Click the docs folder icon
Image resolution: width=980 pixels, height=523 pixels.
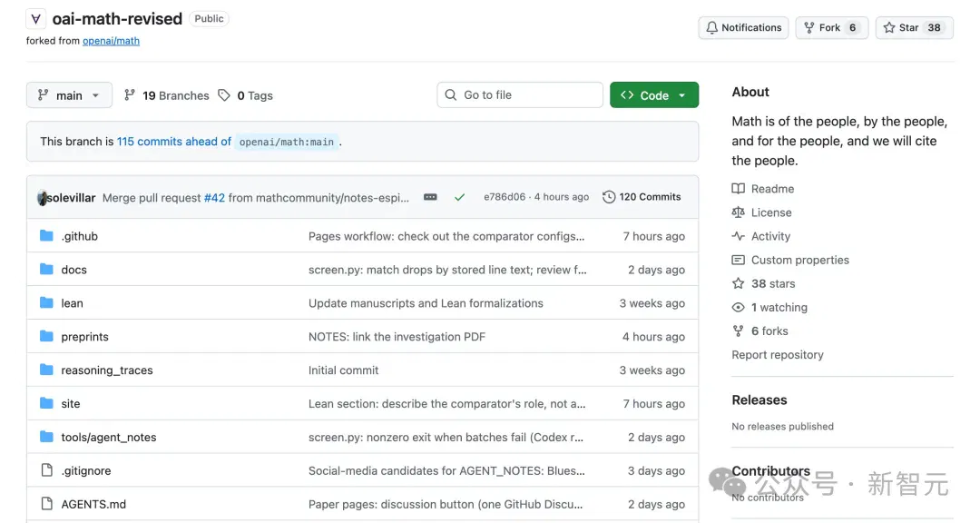(x=46, y=269)
